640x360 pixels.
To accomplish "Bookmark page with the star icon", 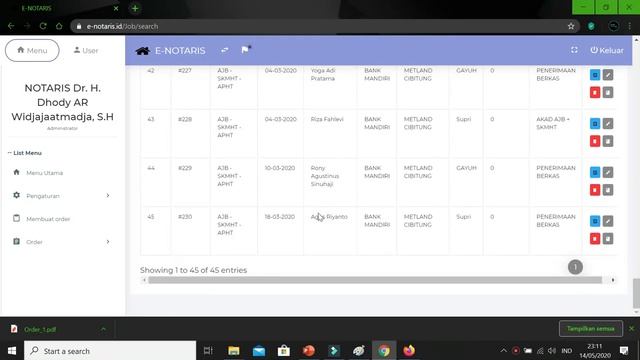I will [571, 26].
